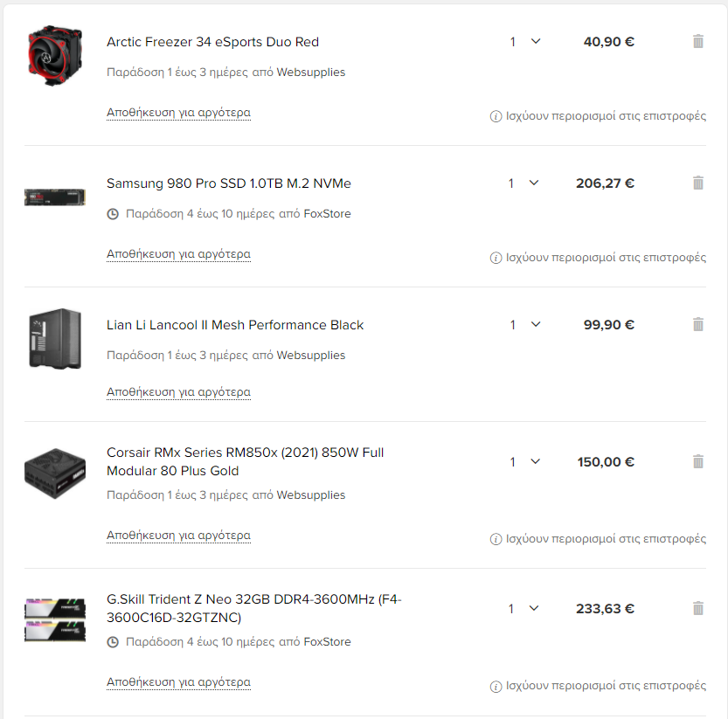
Task: Click info icon beside Arctic Freezer return restrictions
Action: point(496,116)
